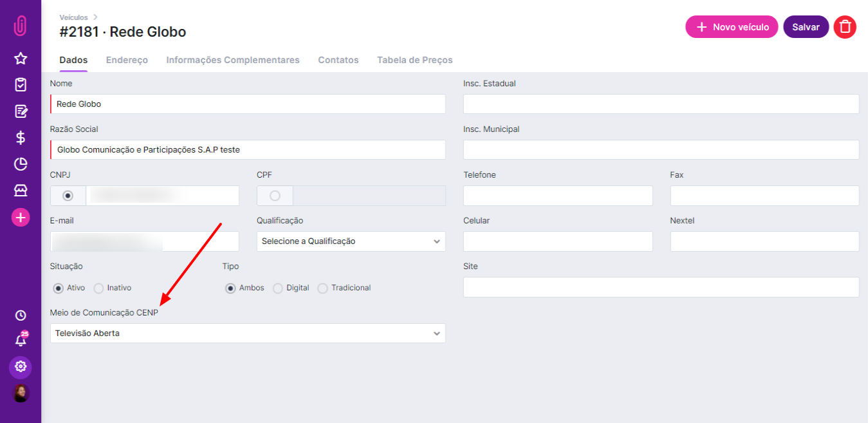Screen dimensions: 868x423
Task: Select the CPF radio button
Action: (275, 196)
